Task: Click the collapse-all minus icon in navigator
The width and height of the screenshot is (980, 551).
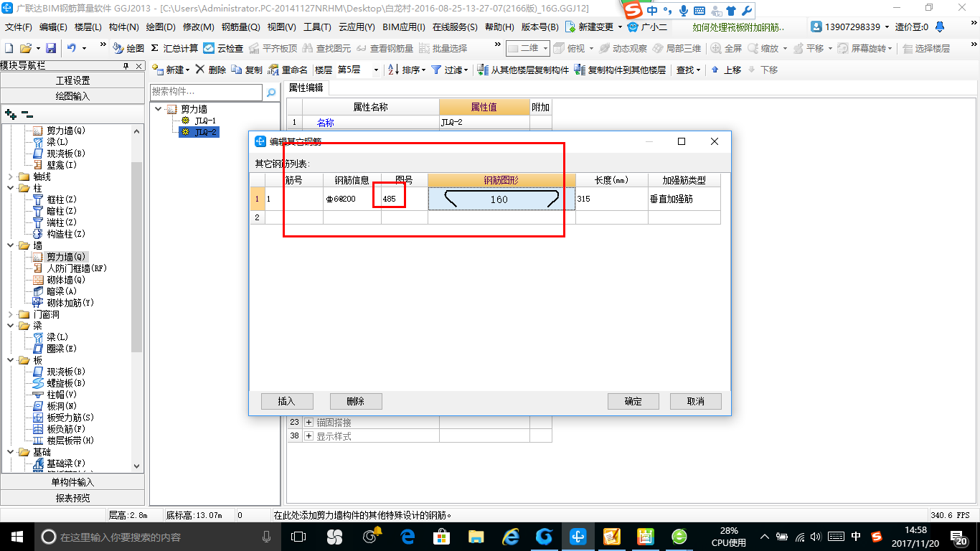Action: [27, 113]
